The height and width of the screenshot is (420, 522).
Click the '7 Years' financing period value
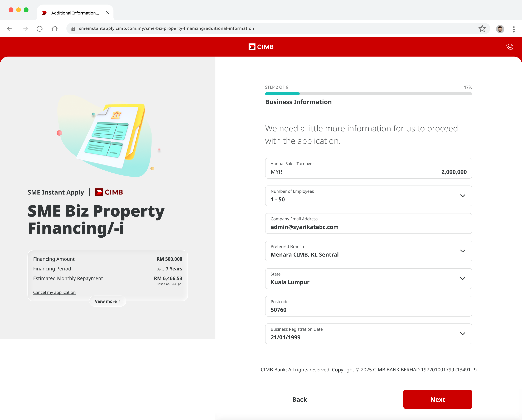(x=174, y=269)
